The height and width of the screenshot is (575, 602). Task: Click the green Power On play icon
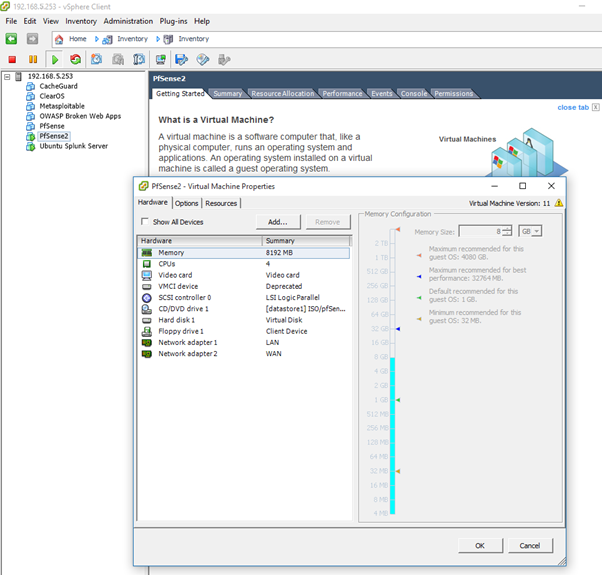click(55, 59)
